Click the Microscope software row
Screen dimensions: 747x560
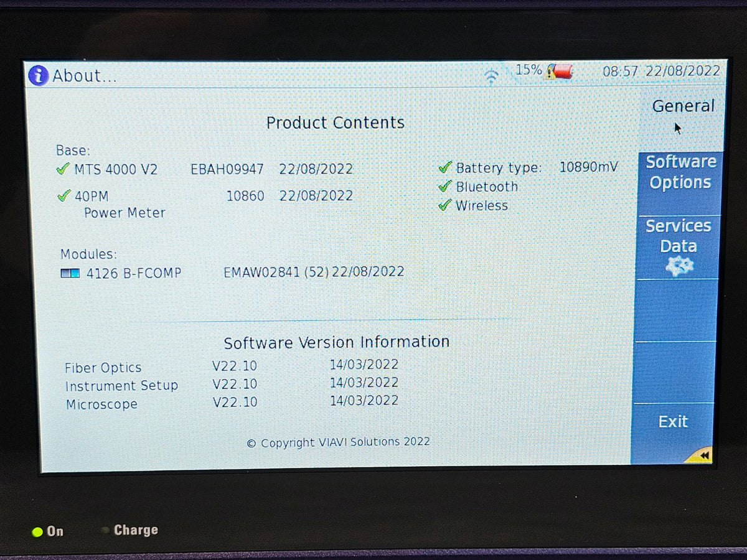pos(232,403)
